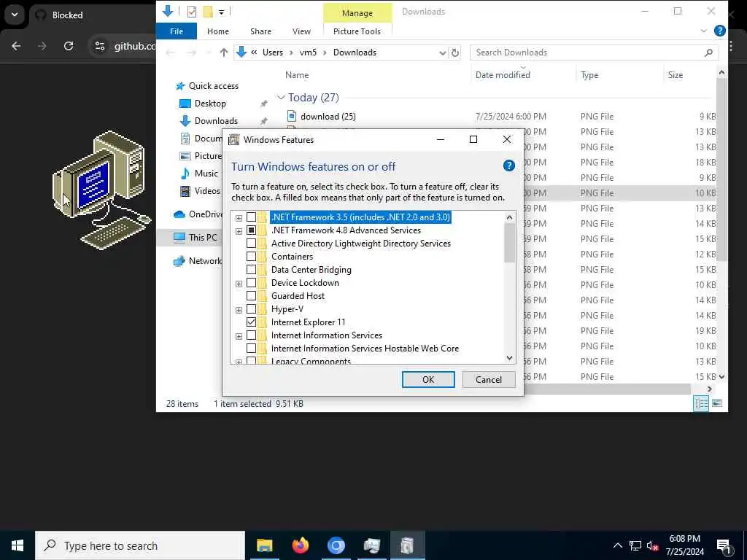Enable the Containers feature checkbox

click(x=251, y=257)
